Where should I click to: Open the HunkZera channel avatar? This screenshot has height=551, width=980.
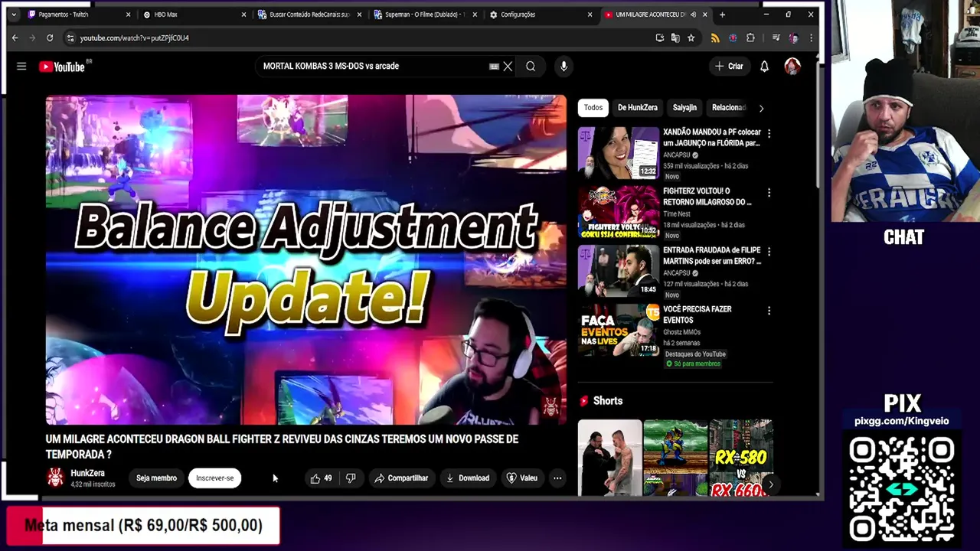tap(55, 478)
